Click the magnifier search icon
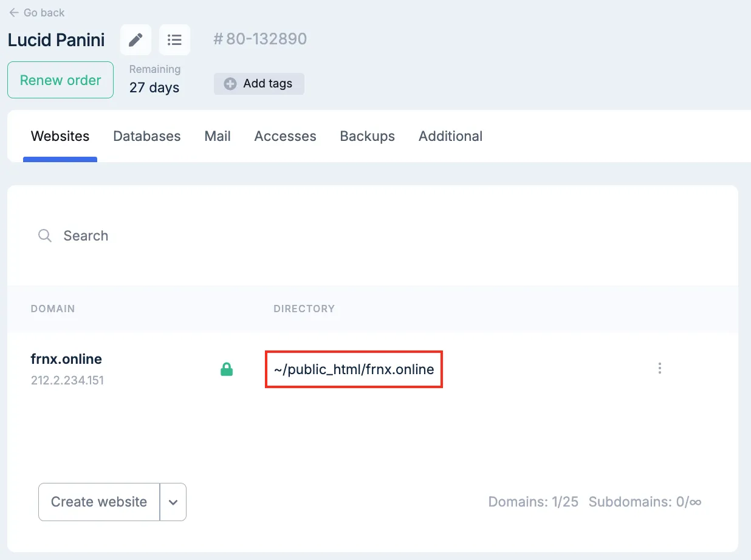The image size is (751, 560). coord(45,236)
